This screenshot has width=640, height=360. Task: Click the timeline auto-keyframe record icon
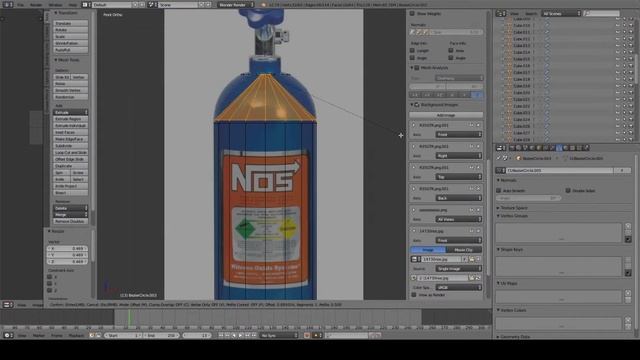pos(307,336)
